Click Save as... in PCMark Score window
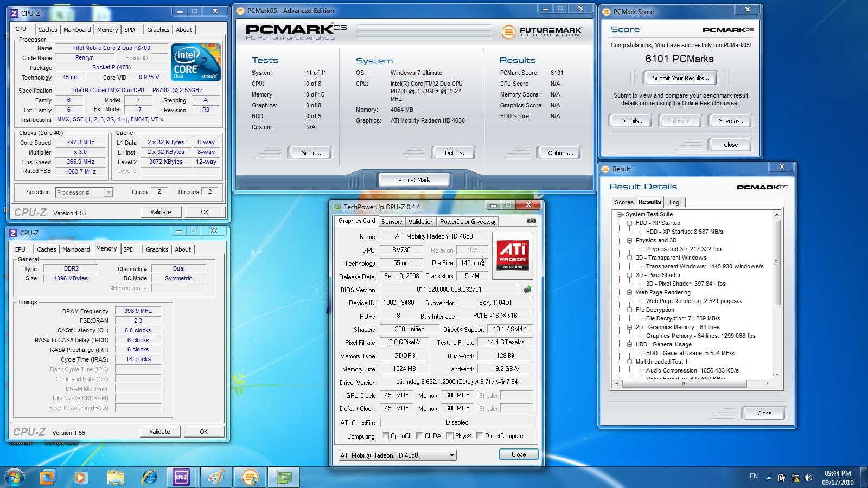This screenshot has width=868, height=488. (731, 121)
